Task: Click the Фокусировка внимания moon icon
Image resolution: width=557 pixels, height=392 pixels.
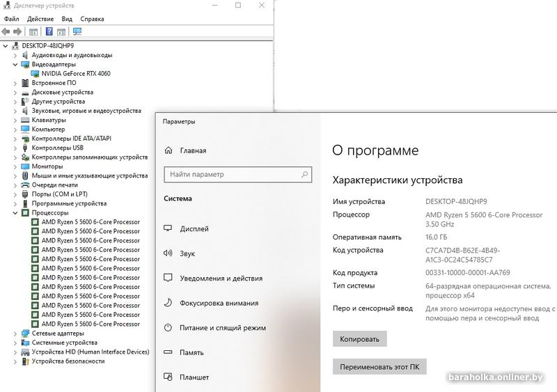Action: [x=168, y=303]
